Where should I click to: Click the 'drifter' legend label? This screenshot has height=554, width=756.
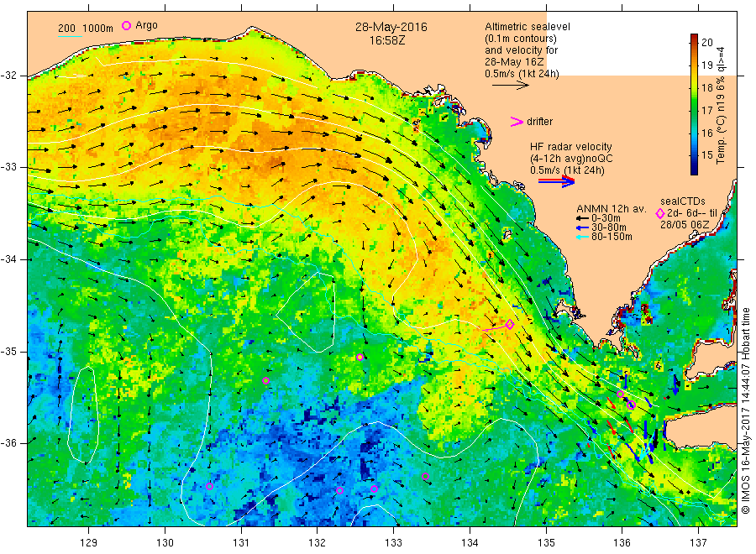coord(539,122)
